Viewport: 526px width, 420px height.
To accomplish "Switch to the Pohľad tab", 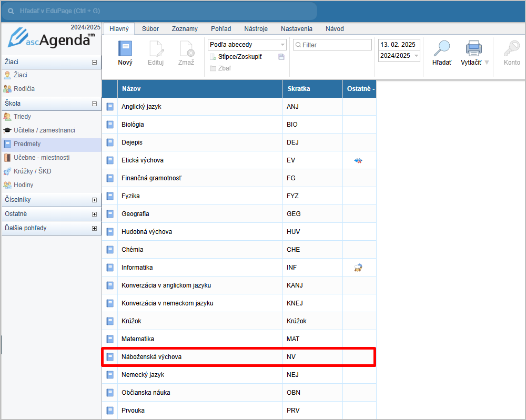I will pos(221,29).
